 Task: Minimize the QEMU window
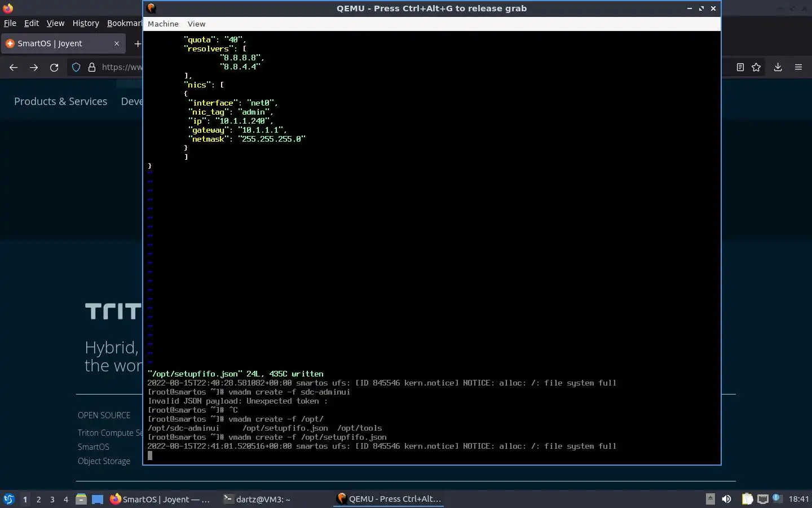click(x=689, y=8)
